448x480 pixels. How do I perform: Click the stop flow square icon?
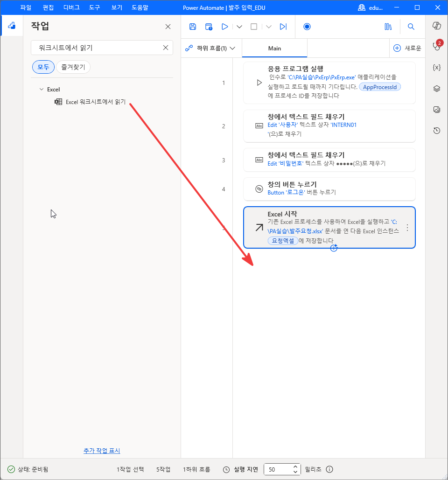[254, 27]
